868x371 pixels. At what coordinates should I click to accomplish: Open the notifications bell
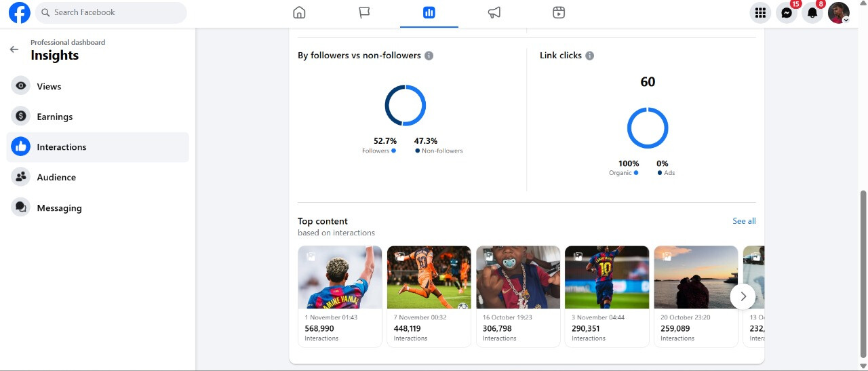pyautogui.click(x=812, y=13)
